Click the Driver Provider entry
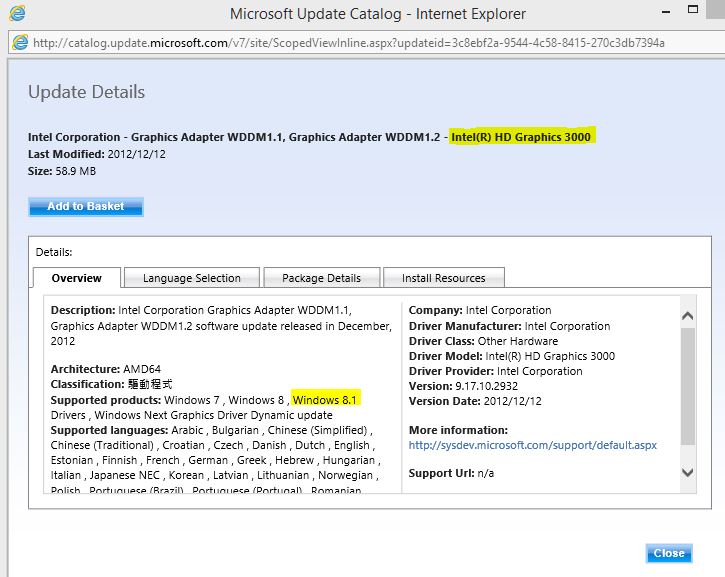 click(496, 371)
